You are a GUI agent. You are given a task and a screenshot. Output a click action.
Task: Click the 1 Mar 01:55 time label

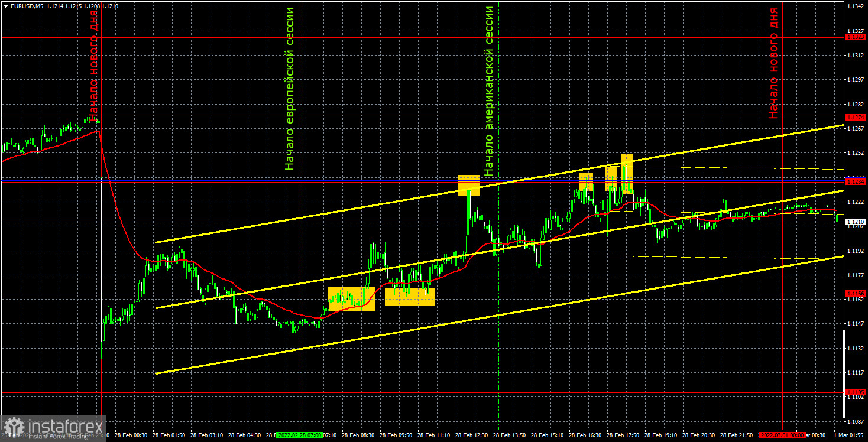849,435
